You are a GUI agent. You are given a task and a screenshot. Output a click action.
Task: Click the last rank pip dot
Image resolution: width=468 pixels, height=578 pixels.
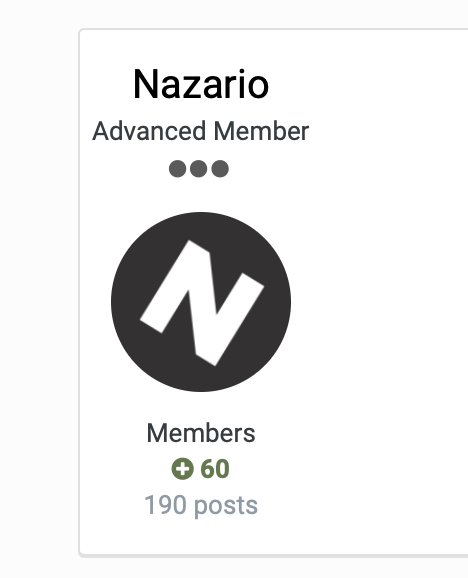(220, 169)
